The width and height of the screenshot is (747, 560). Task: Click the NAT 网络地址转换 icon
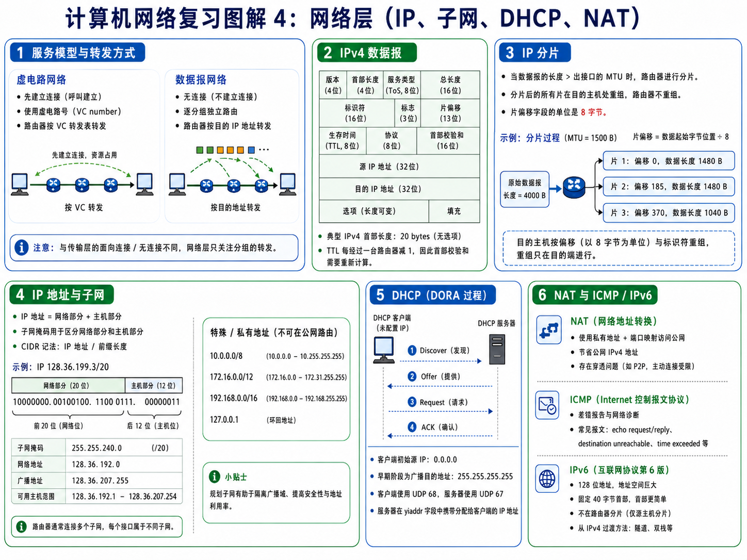click(548, 330)
